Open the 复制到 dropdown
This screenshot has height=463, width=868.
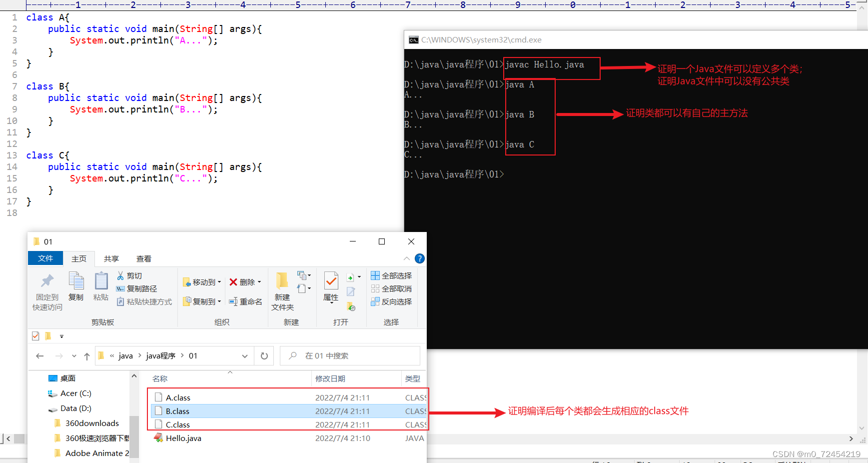tap(202, 301)
